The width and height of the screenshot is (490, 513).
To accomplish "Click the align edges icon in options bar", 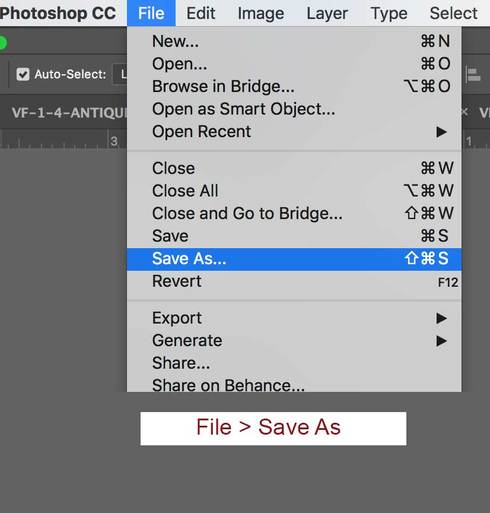I will (x=473, y=75).
